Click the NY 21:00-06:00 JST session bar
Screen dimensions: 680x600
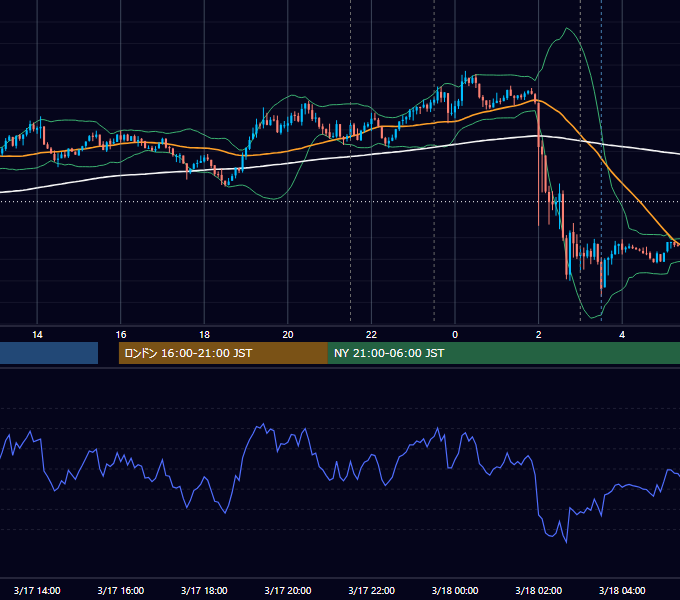tap(503, 353)
